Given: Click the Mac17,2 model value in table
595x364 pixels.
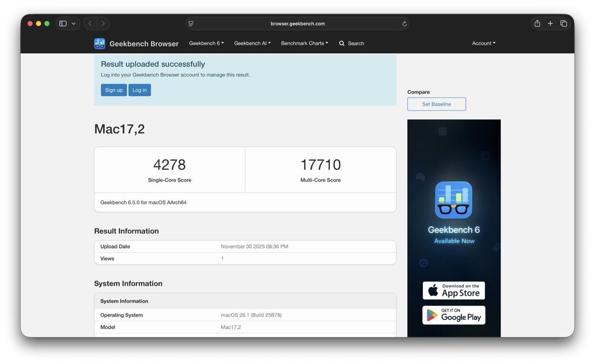Looking at the screenshot, I should click(x=231, y=327).
